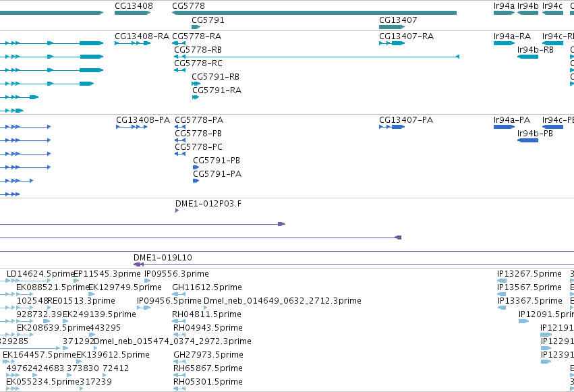Click the 317239 EST label
Screen dimensions: 574x392
tap(96, 382)
